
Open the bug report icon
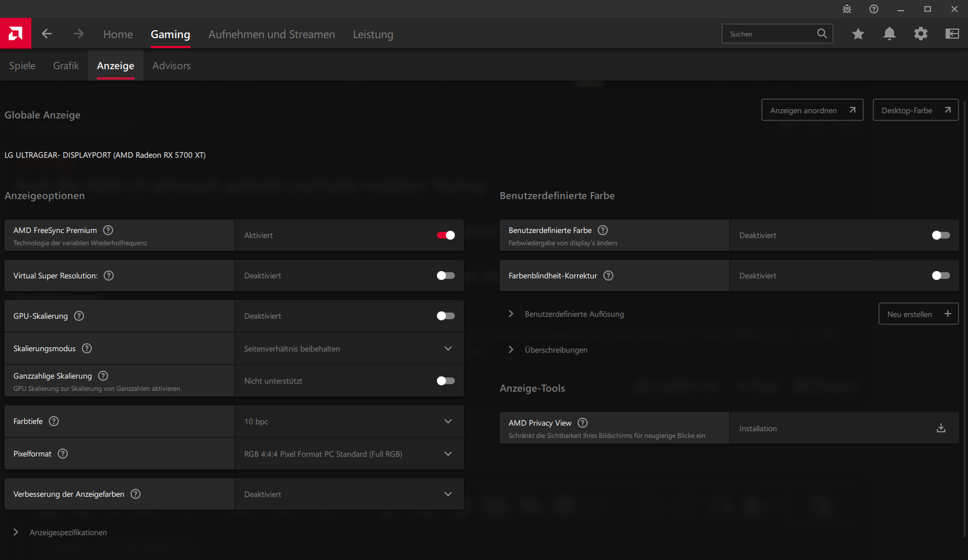click(847, 9)
